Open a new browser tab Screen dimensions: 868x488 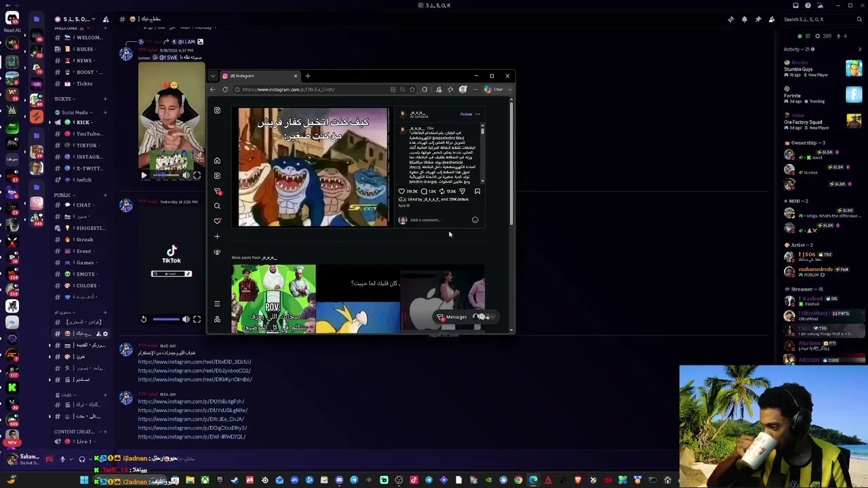point(307,76)
